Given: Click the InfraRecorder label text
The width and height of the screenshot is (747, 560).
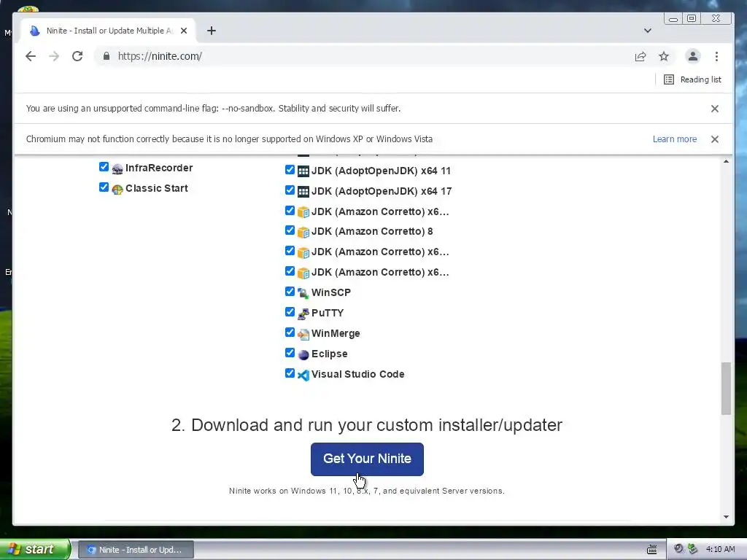Looking at the screenshot, I should tap(159, 168).
